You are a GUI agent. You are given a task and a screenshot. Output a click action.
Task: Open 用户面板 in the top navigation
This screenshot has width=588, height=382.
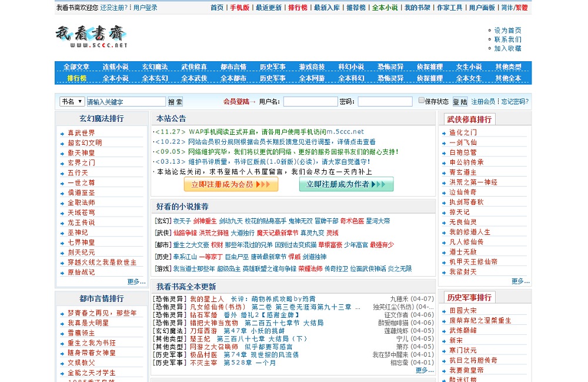[482, 8]
